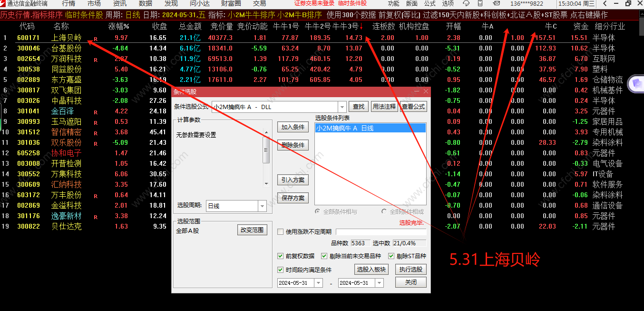
Task: Select the 上海贝岭 stock row name
Action: (67, 38)
